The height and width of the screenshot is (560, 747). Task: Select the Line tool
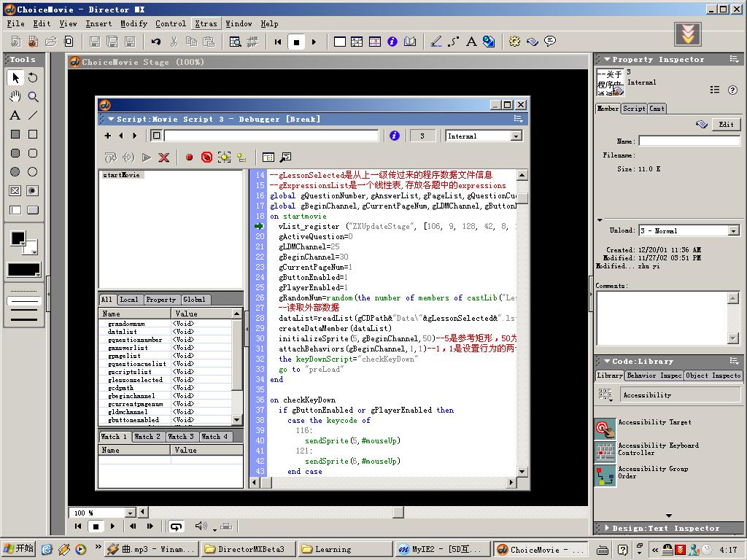pyautogui.click(x=33, y=115)
